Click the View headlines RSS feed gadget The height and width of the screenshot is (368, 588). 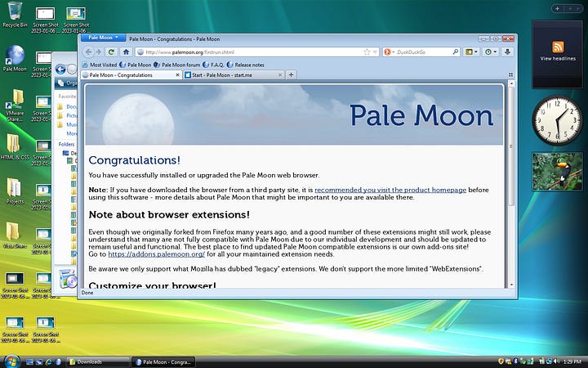point(557,54)
